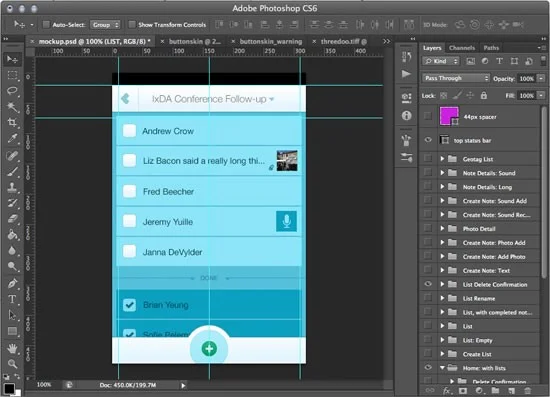The width and height of the screenshot is (550, 397).
Task: Switch to the Channels panel tab
Action: pyautogui.click(x=462, y=48)
